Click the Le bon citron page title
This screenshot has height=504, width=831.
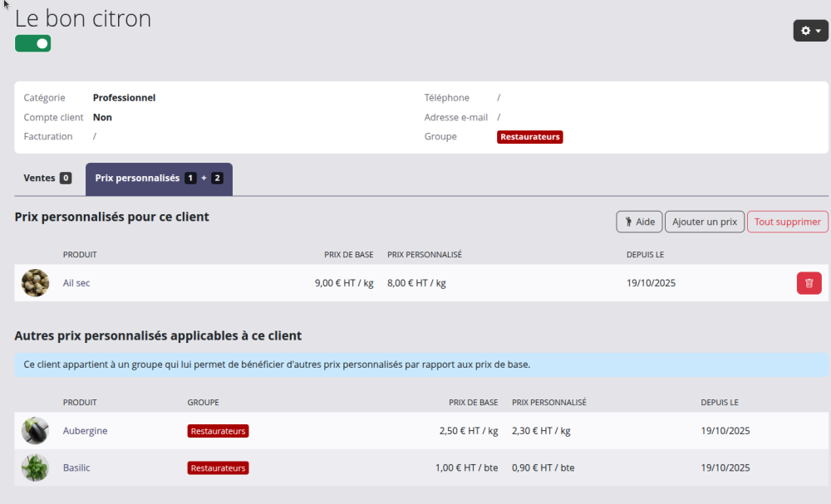(x=83, y=18)
